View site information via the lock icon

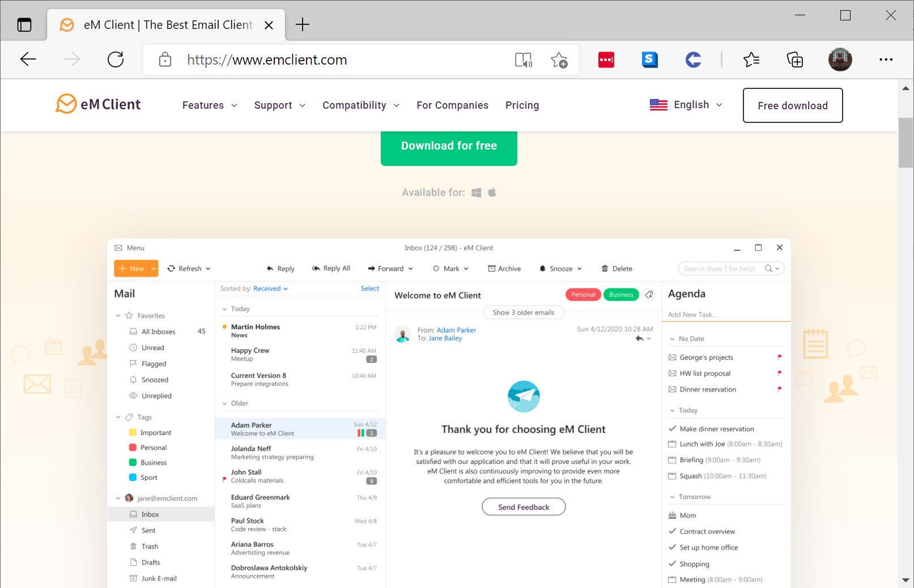(165, 59)
